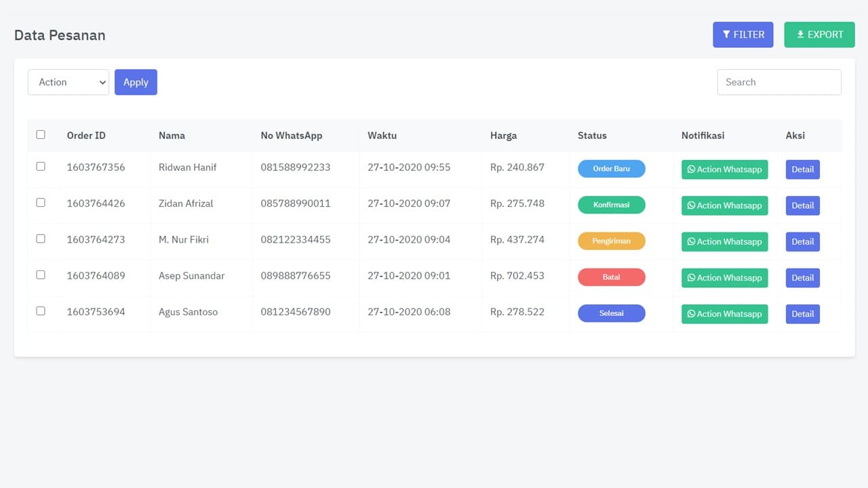Click the Order Baru status badge
Image resolution: width=868 pixels, height=488 pixels.
click(611, 169)
